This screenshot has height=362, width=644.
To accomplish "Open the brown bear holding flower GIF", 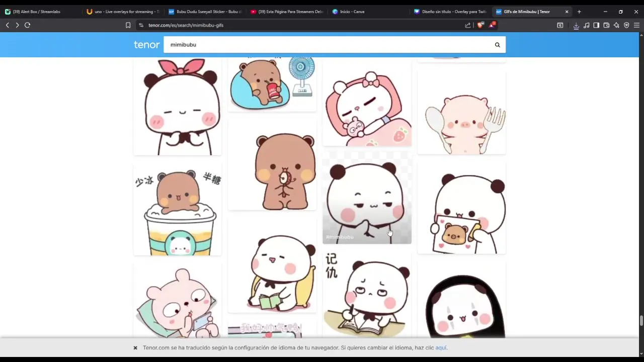I will click(x=272, y=164).
